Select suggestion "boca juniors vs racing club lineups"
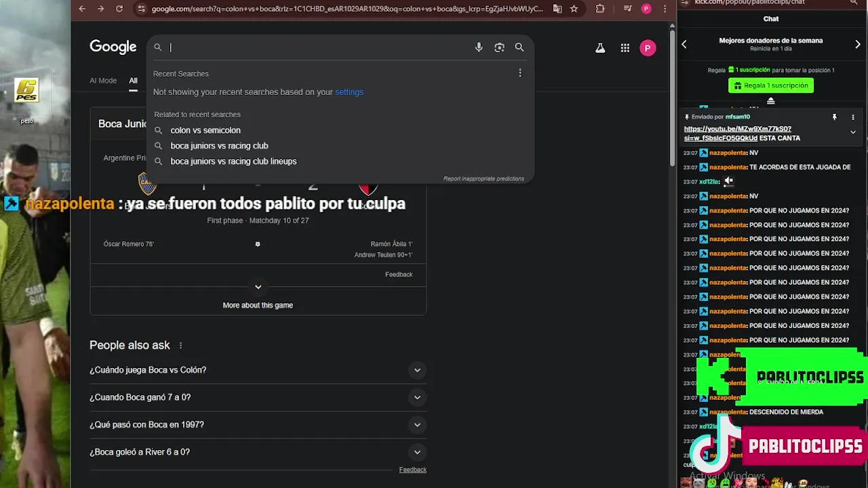The width and height of the screenshot is (868, 488). point(233,161)
